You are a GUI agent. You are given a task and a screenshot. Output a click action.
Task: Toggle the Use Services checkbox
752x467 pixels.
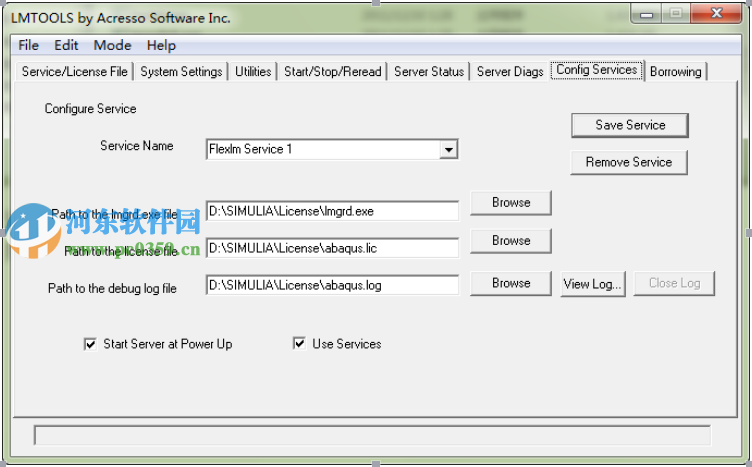click(299, 344)
